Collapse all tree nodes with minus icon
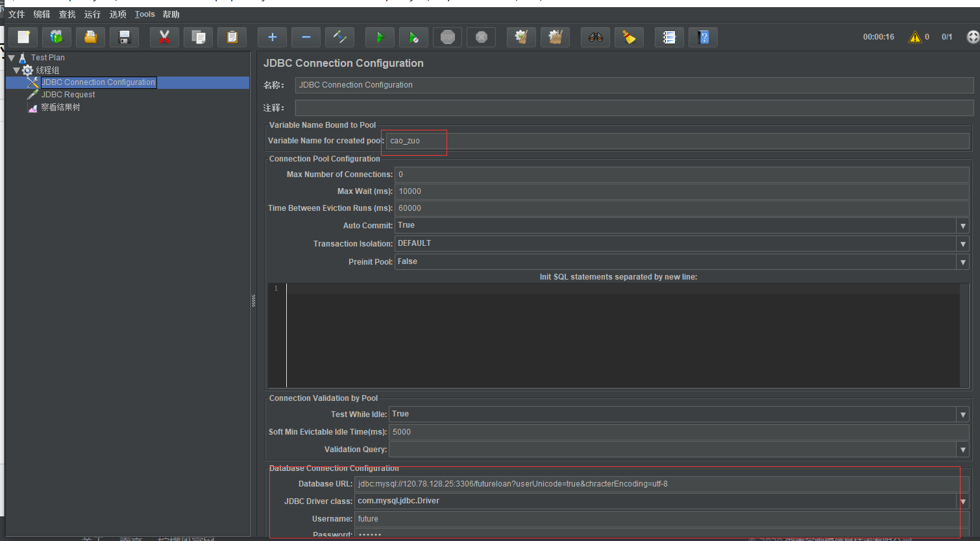980x541 pixels. pyautogui.click(x=306, y=37)
